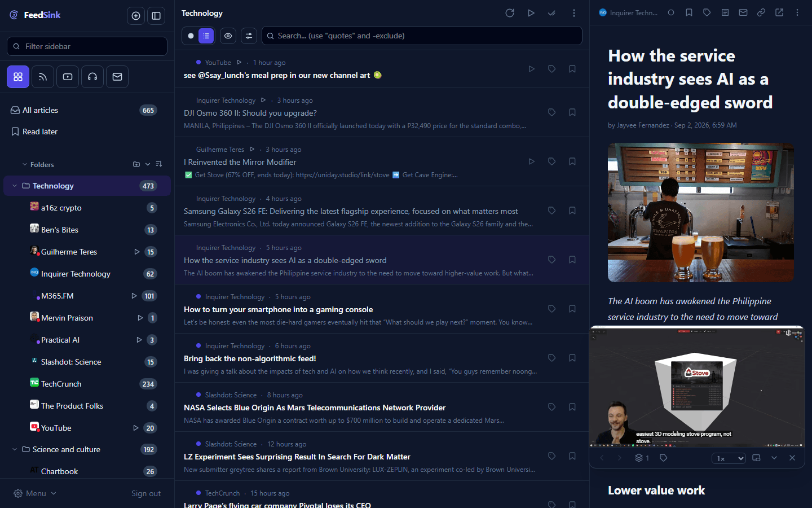Viewport: 812px width, 508px height.
Task: Focus the Filter sidebar input
Action: click(x=87, y=46)
